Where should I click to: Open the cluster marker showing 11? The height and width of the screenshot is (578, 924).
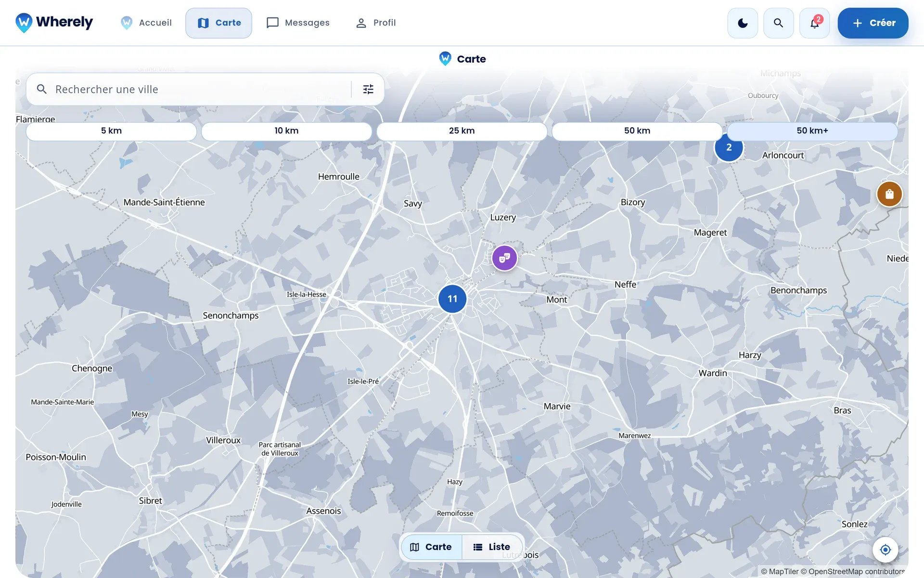point(452,299)
